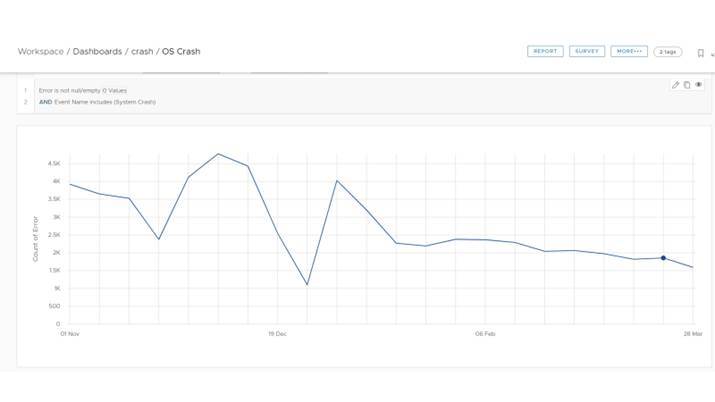Select the OS Crash breadcrumb title
Screen dimensions: 715x402
pyautogui.click(x=181, y=51)
